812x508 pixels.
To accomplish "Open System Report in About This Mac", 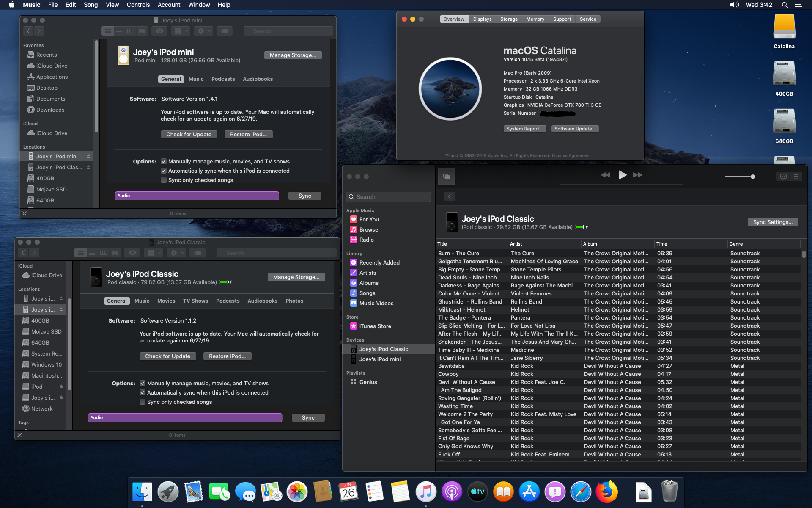I will click(524, 129).
